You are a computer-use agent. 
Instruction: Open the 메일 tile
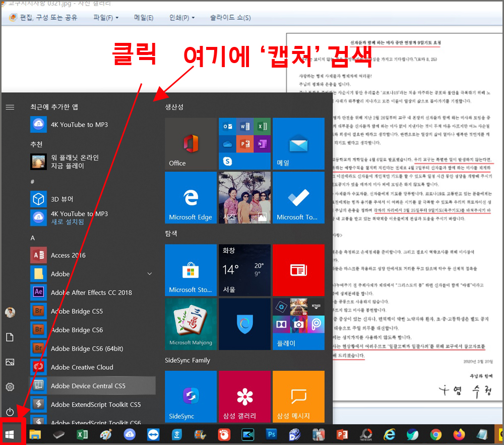pos(298,143)
